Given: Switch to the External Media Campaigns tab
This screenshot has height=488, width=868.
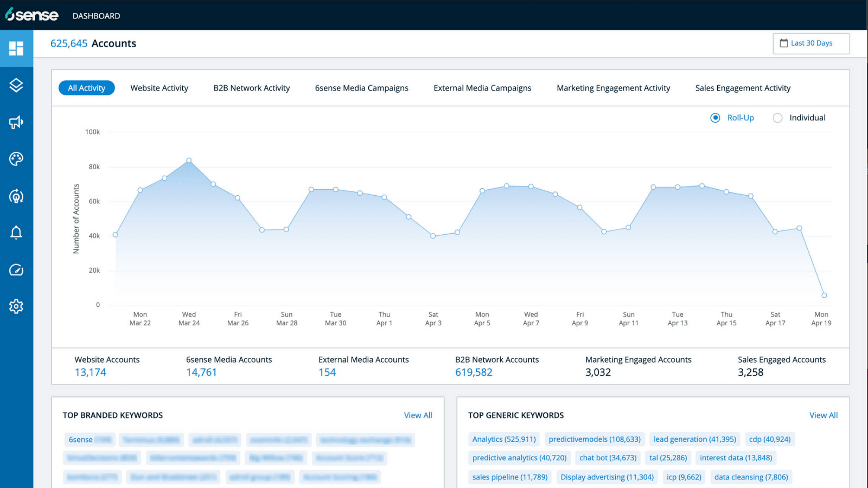Looking at the screenshot, I should coord(482,88).
